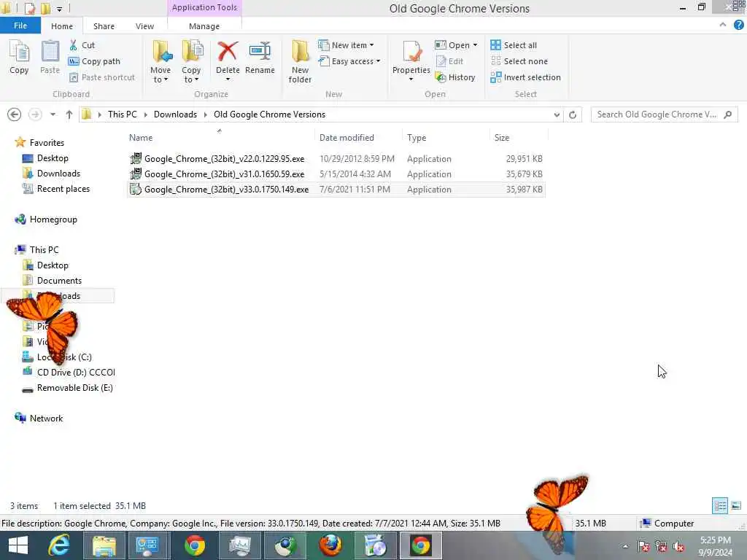This screenshot has width=747, height=560.
Task: Open the File menu
Action: click(20, 26)
